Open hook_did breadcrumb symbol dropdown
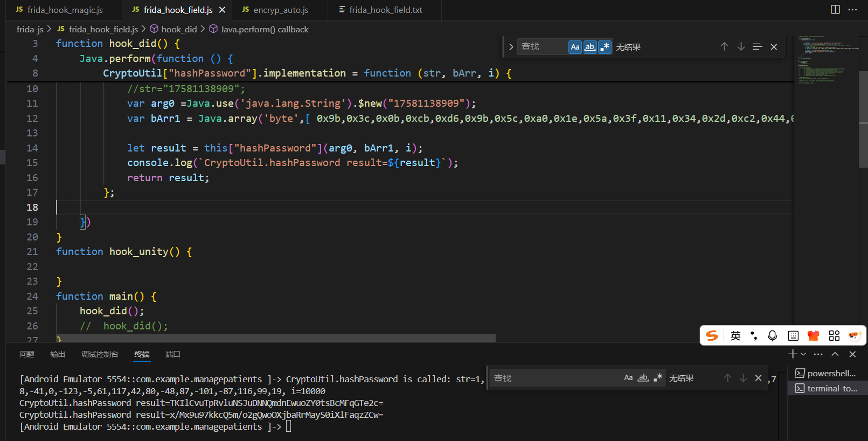The height and width of the screenshot is (441, 868). [179, 29]
